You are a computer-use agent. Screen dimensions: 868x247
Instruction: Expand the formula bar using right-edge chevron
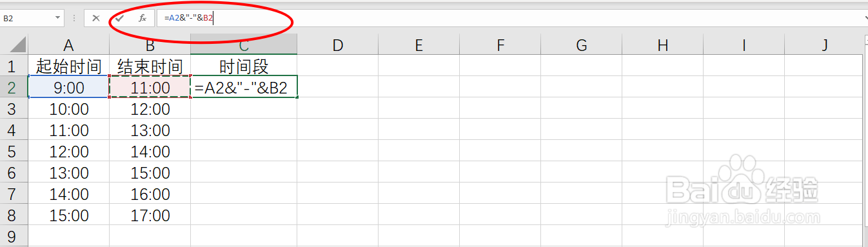click(865, 18)
